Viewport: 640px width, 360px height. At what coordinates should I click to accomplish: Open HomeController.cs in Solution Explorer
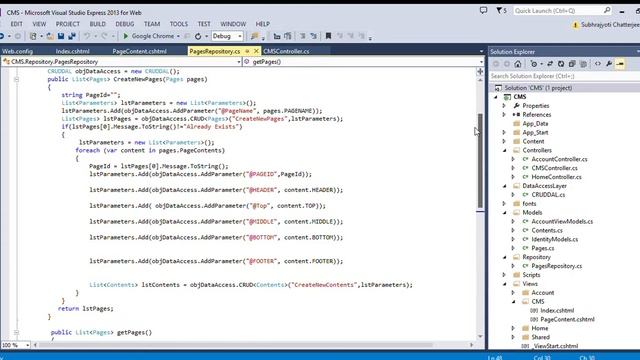[556, 177]
